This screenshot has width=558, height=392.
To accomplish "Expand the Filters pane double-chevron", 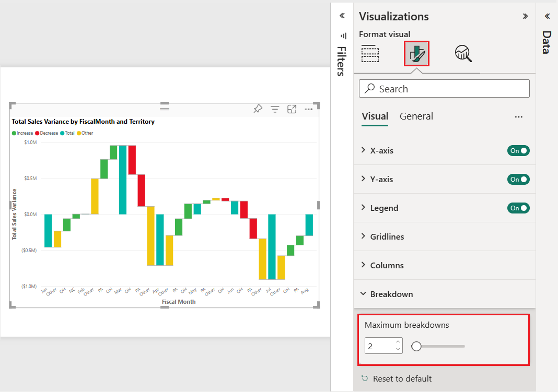I will 342,16.
